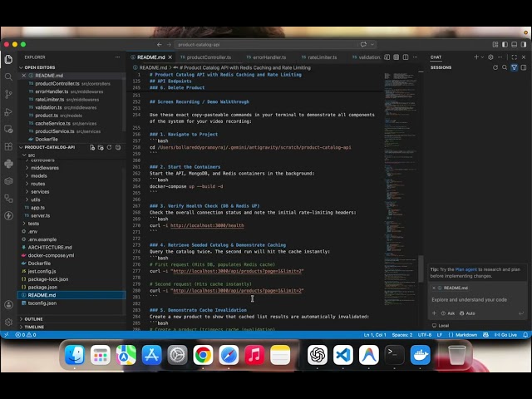Switch to the validation.ts tab

pyautogui.click(x=367, y=57)
